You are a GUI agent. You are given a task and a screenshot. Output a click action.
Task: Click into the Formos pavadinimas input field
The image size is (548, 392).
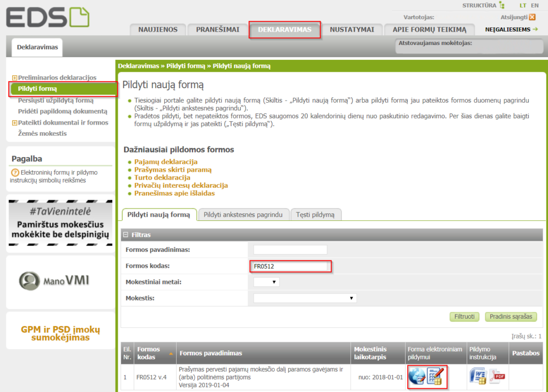[x=290, y=250]
